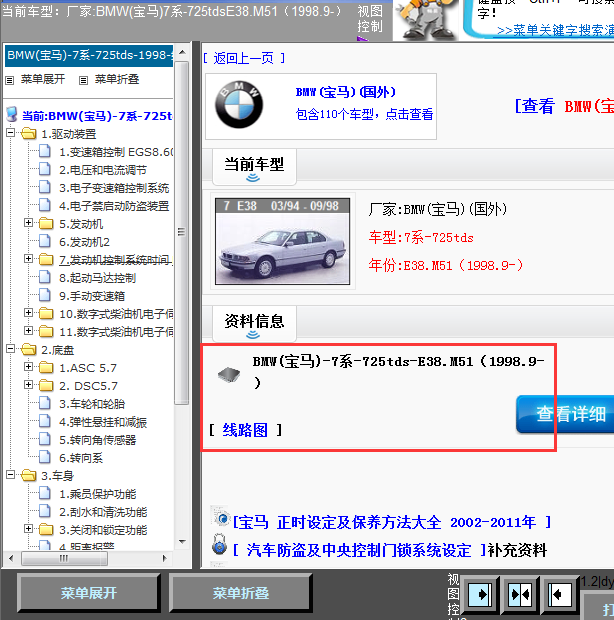
Task: Click the document icon for 6.发动机2
Action: pyautogui.click(x=45, y=241)
